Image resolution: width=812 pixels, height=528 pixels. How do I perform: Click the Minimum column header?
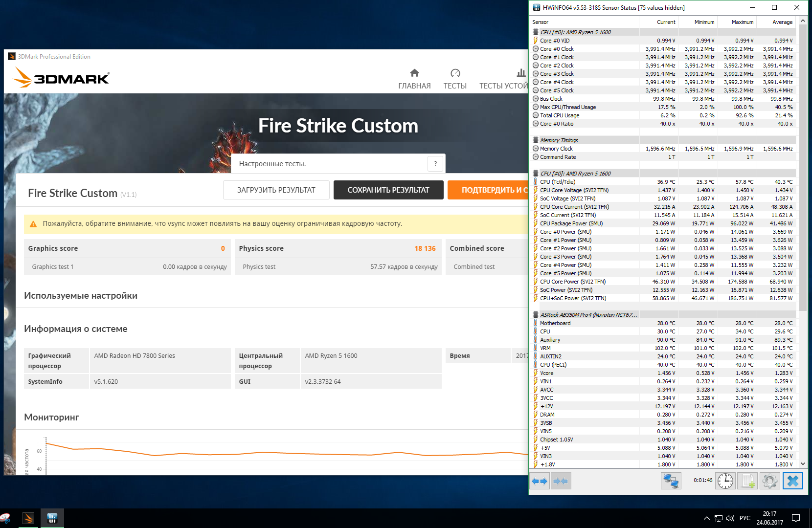tap(698, 22)
